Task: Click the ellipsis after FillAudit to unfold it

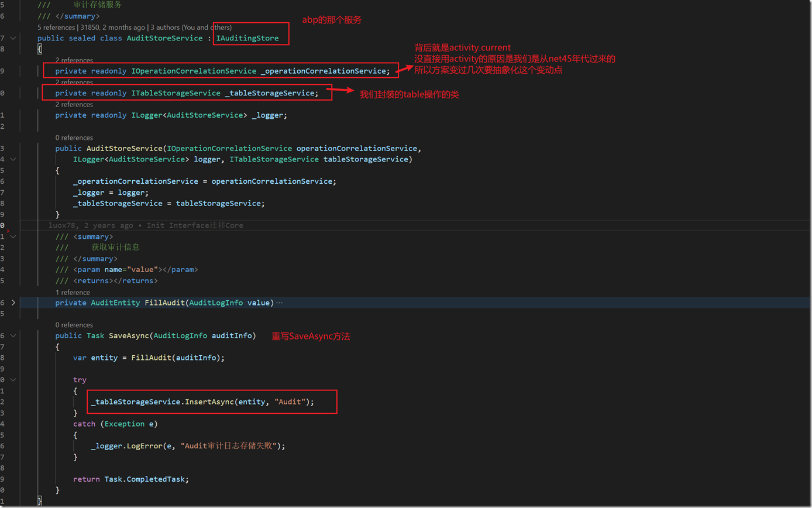Action: tap(279, 303)
